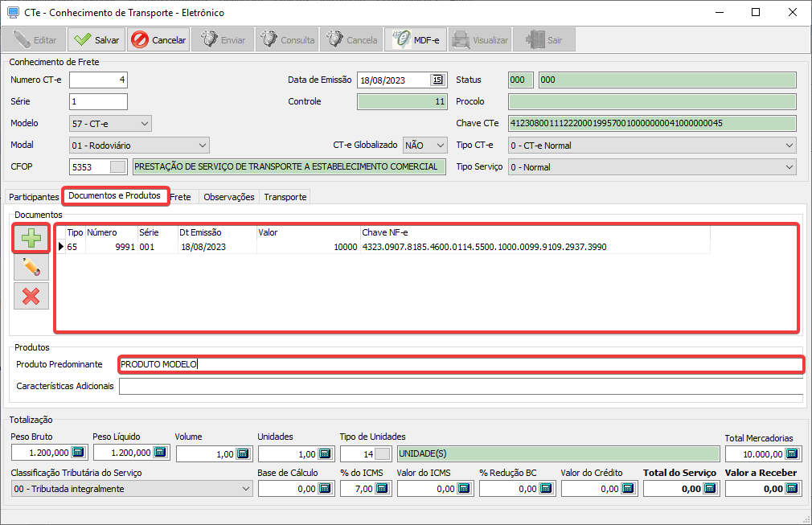Click CFOP lookup button
812x525 pixels.
pos(118,166)
